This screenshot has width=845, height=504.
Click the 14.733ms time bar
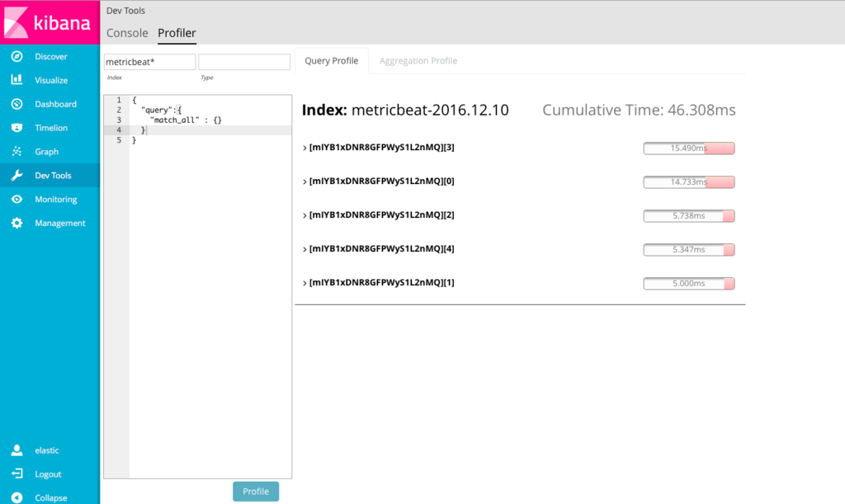click(x=689, y=182)
